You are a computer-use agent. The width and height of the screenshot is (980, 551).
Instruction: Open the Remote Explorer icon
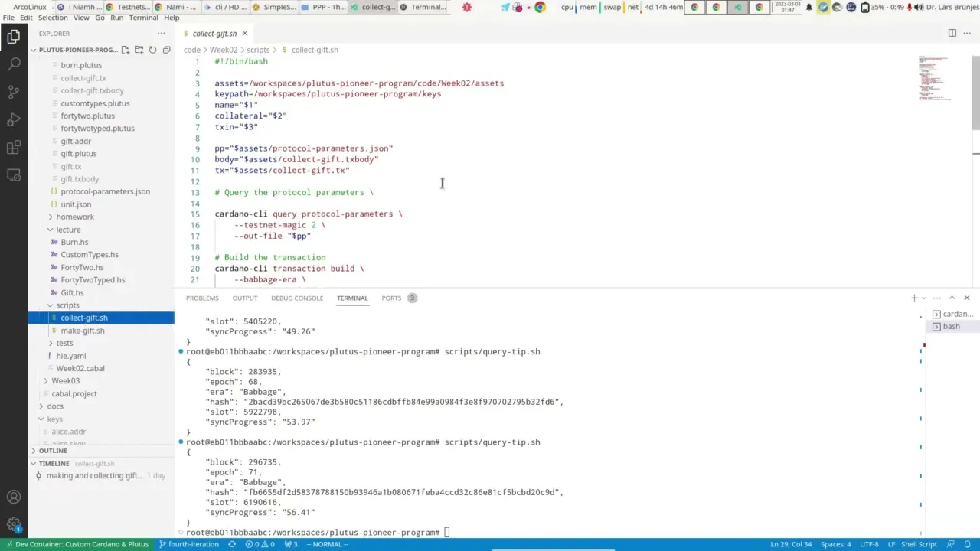point(13,175)
